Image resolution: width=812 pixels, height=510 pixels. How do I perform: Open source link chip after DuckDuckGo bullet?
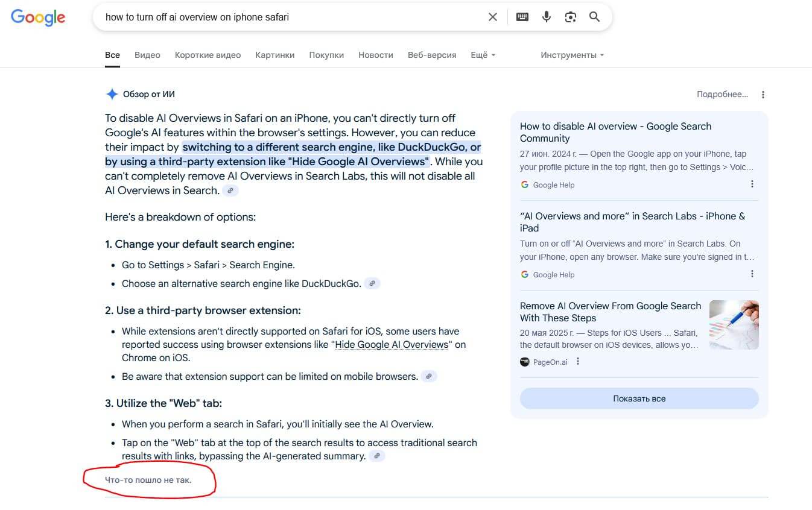(373, 283)
